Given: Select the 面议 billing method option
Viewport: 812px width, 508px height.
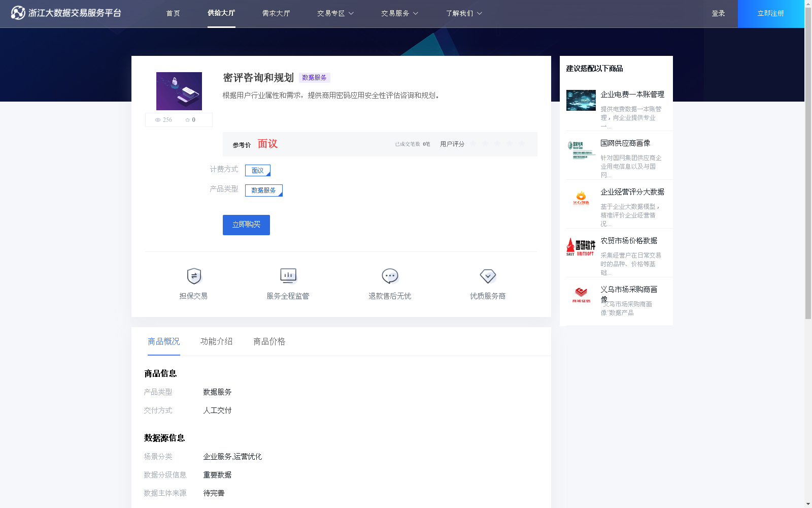Looking at the screenshot, I should point(258,170).
